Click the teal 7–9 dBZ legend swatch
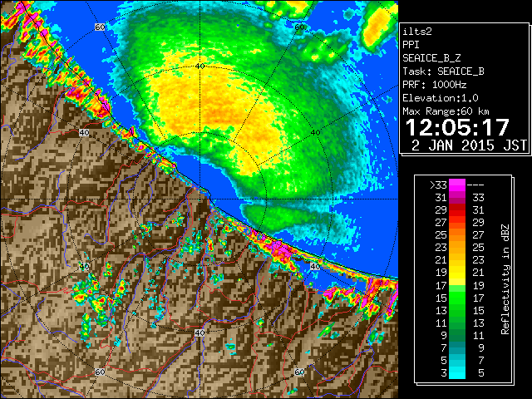This screenshot has height=399, width=532. pos(457,347)
